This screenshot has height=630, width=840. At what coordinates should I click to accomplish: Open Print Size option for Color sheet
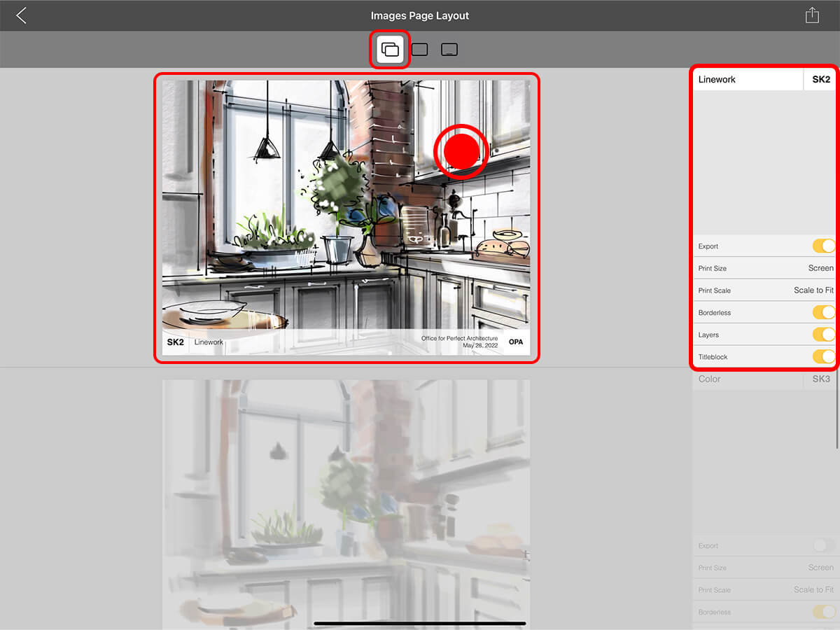[x=764, y=568]
